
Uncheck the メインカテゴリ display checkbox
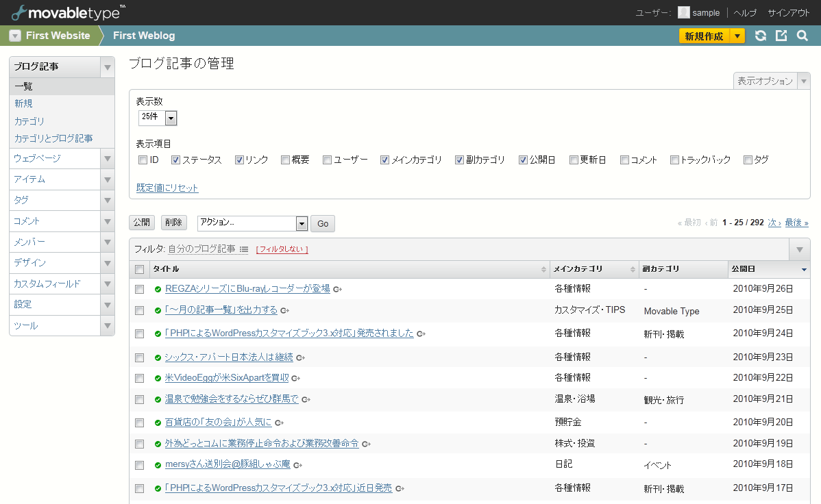pyautogui.click(x=385, y=160)
